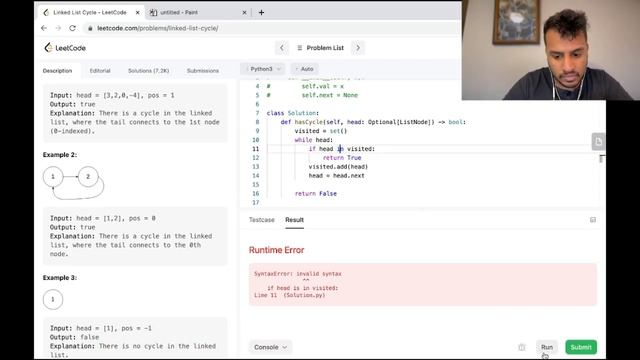Reload the page with the refresh icon
640x360 pixels.
click(72, 28)
